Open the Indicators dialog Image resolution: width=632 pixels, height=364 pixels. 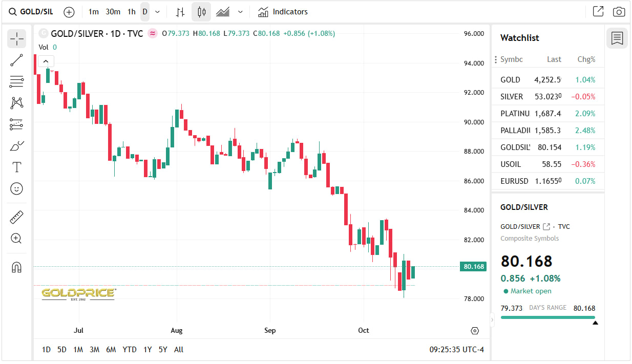click(283, 12)
